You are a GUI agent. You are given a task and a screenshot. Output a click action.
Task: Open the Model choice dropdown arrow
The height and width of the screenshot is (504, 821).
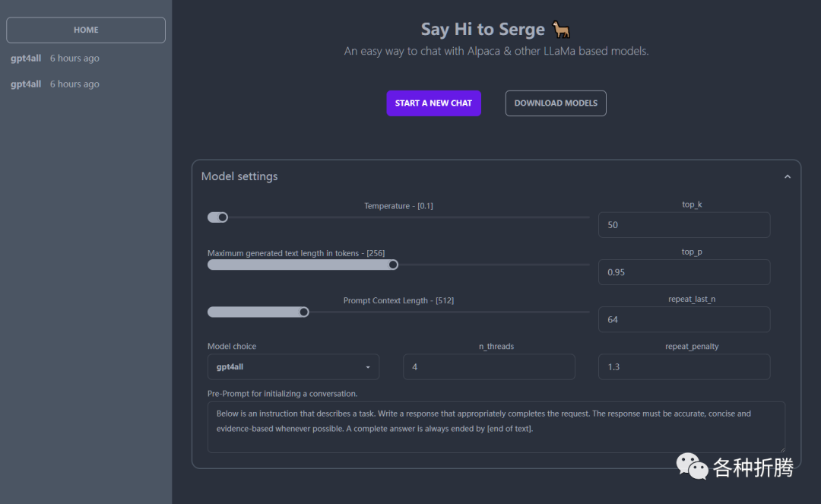point(368,367)
